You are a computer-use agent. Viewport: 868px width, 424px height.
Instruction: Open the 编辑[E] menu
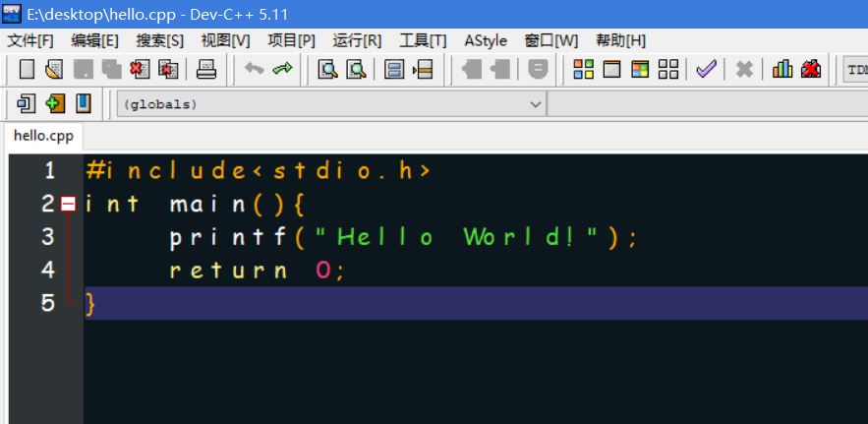click(94, 40)
